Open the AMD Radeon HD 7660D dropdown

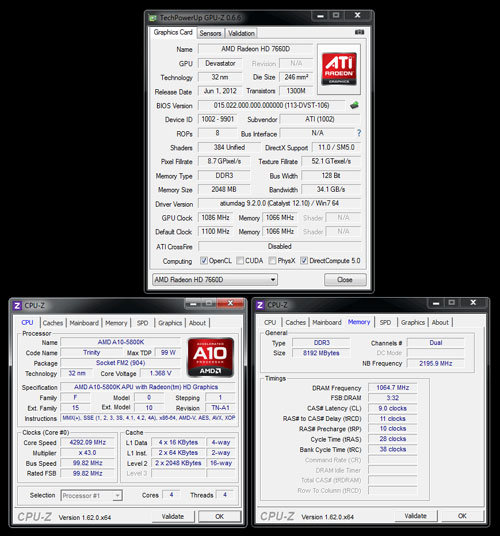(x=215, y=280)
